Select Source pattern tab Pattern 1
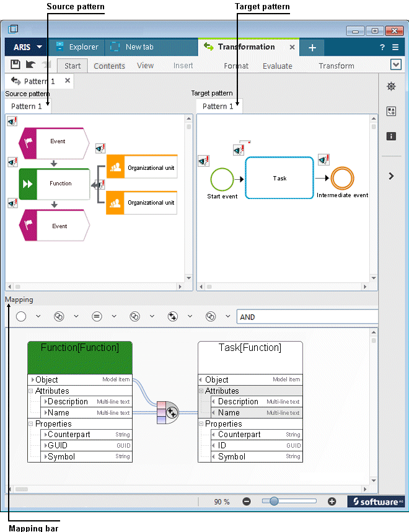Image resolution: width=409 pixels, height=532 pixels. pos(27,106)
